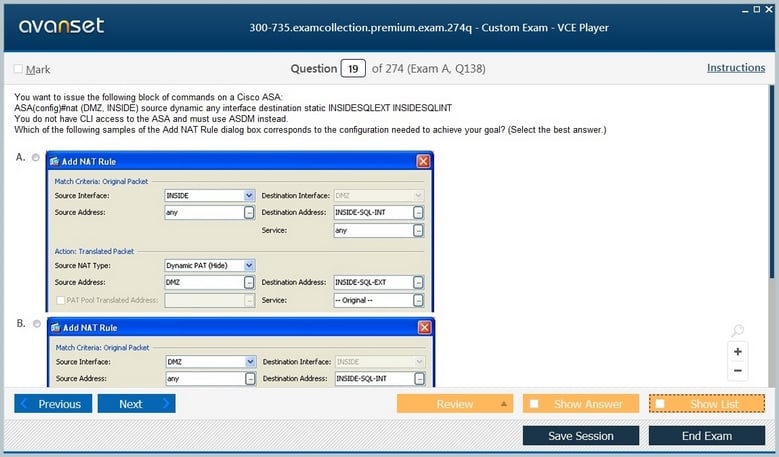Viewport: 779px width, 457px height.
Task: Select answer option A radio button
Action: (36, 158)
